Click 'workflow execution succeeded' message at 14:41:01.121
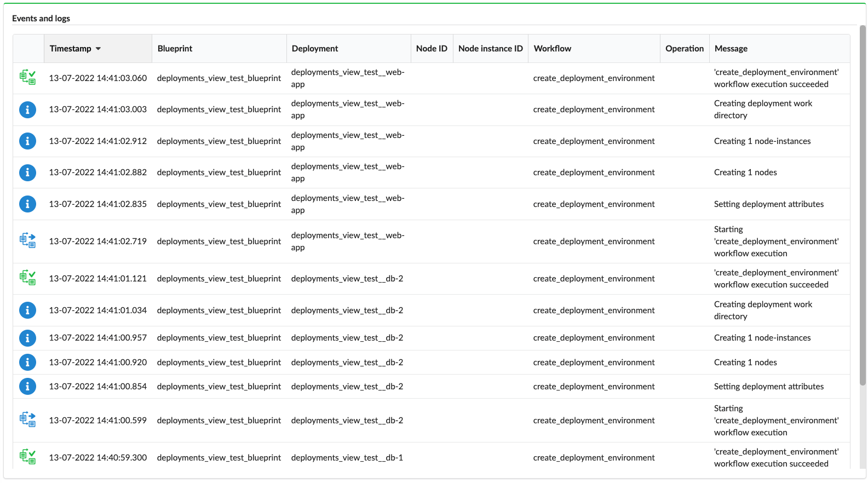 point(776,278)
